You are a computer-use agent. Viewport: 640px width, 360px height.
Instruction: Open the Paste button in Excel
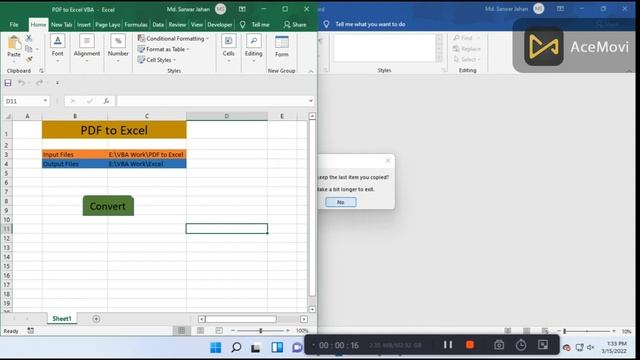(x=14, y=48)
